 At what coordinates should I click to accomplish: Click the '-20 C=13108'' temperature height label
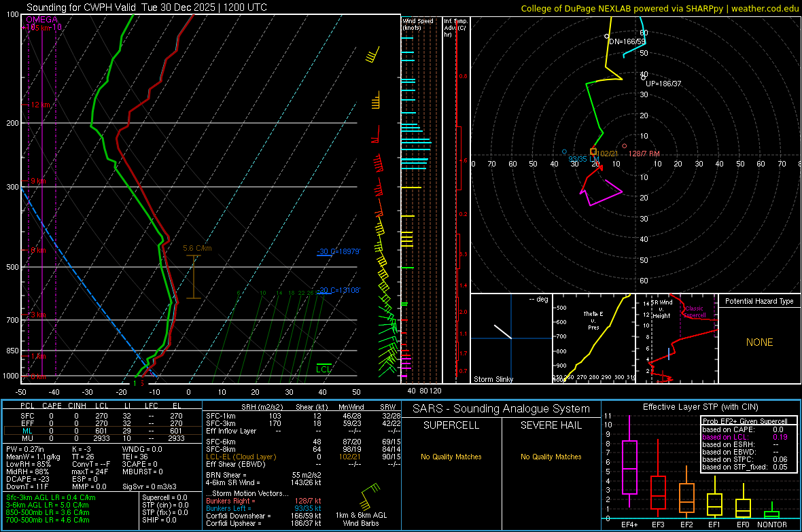(338, 291)
